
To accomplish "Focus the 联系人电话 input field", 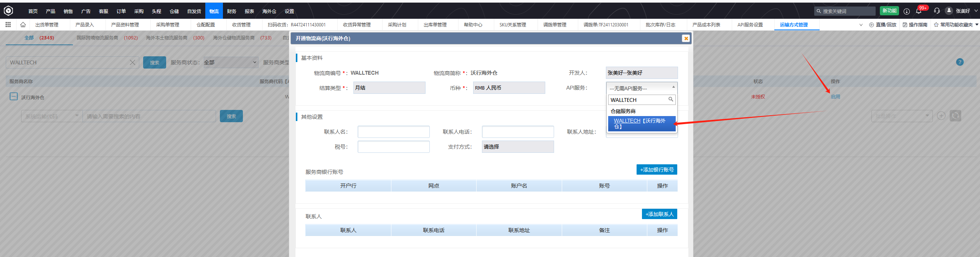I will pos(518,132).
